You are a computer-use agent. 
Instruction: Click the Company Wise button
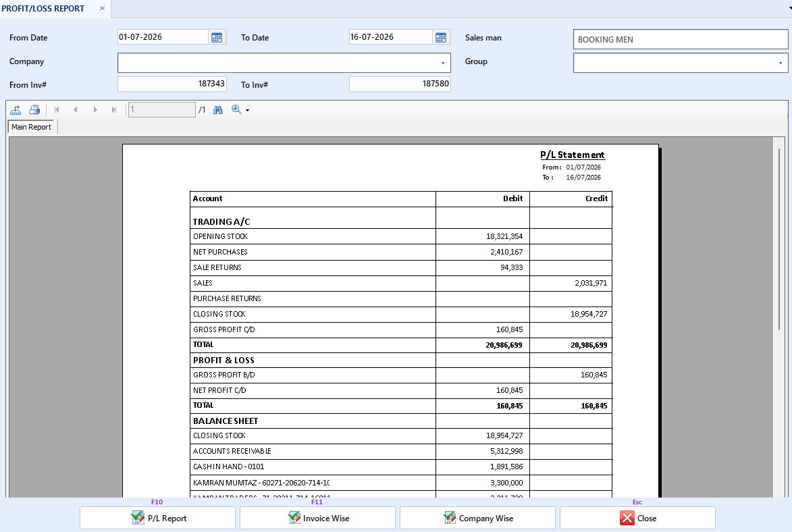point(477,518)
